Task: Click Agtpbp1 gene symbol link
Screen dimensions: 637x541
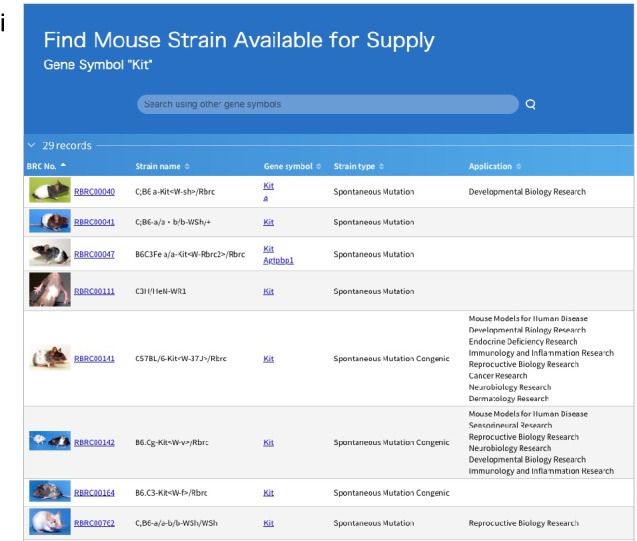Action: click(x=278, y=260)
